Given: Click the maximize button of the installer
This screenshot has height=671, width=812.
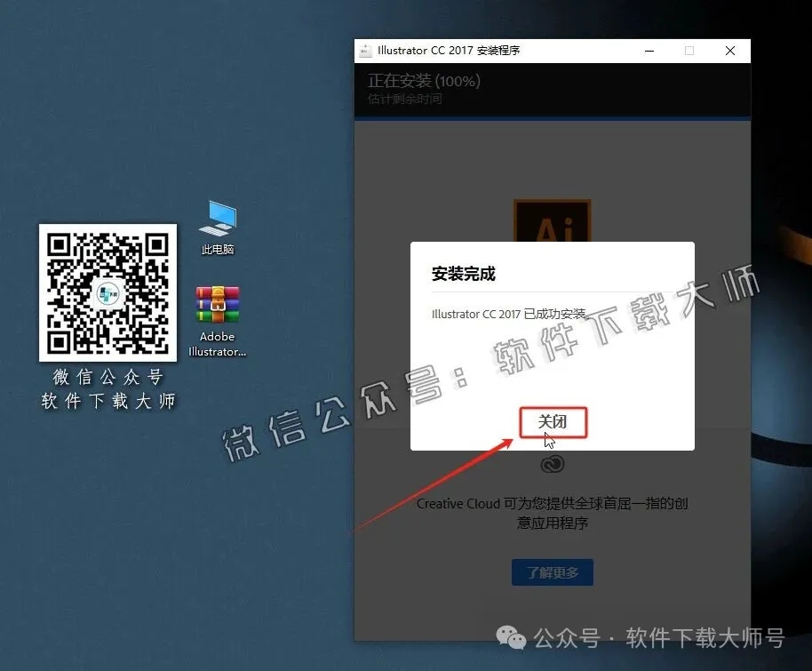Looking at the screenshot, I should [689, 51].
